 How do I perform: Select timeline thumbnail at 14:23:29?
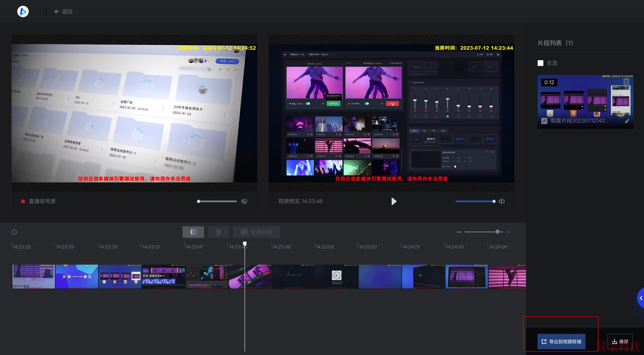tap(77, 276)
